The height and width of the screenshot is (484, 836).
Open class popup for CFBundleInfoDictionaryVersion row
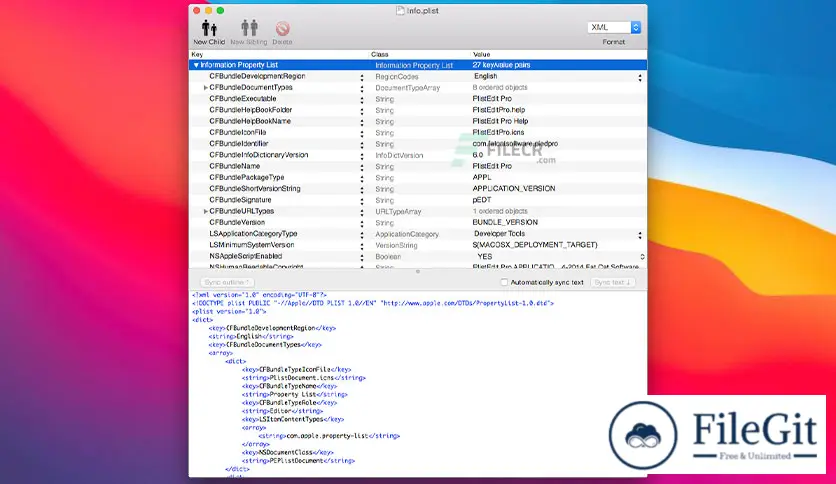[362, 156]
